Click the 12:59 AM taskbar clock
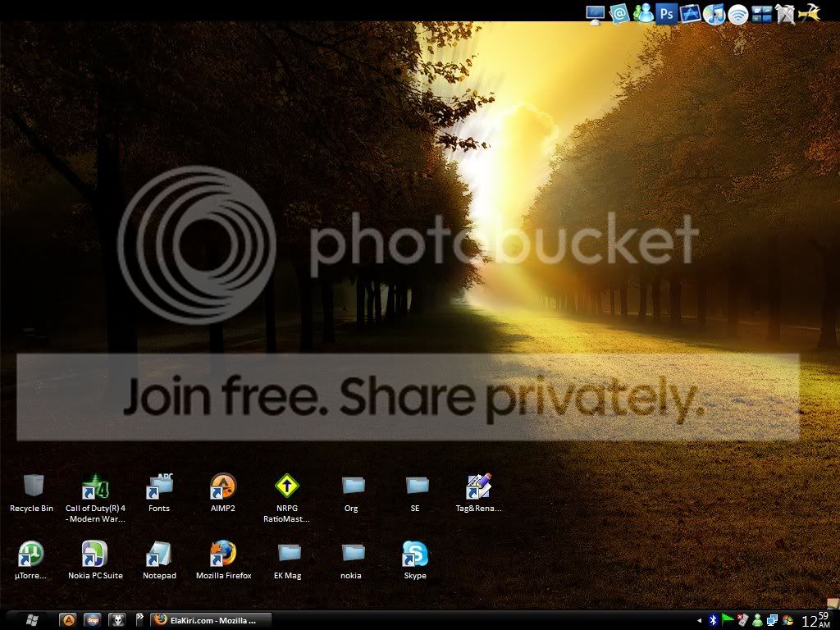840x630 pixels. pos(816,620)
